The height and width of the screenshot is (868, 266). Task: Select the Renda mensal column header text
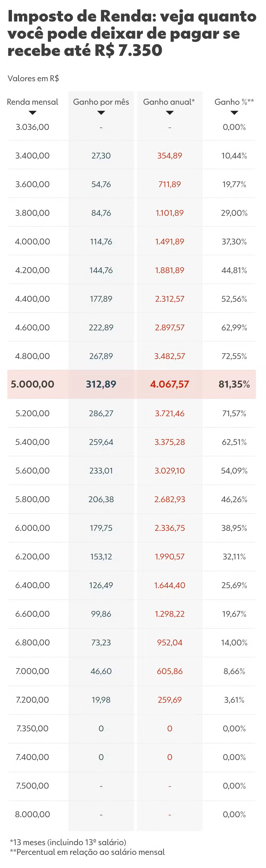[x=32, y=102]
